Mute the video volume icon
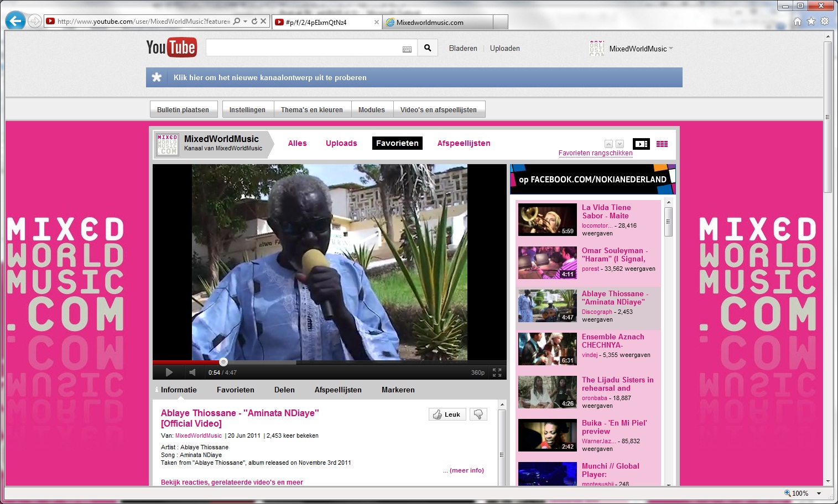Screen dimensions: 838x504 pos(192,372)
